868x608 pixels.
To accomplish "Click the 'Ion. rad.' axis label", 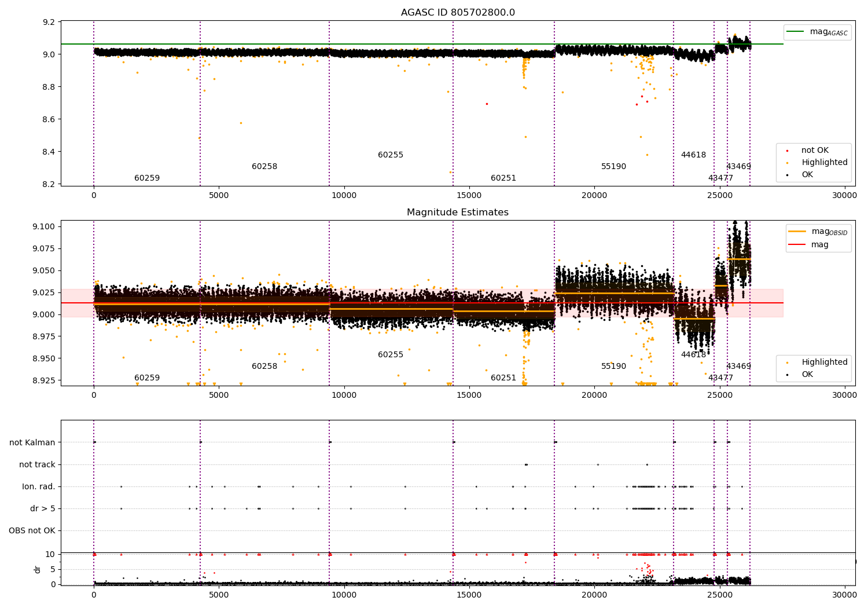I will (x=39, y=486).
